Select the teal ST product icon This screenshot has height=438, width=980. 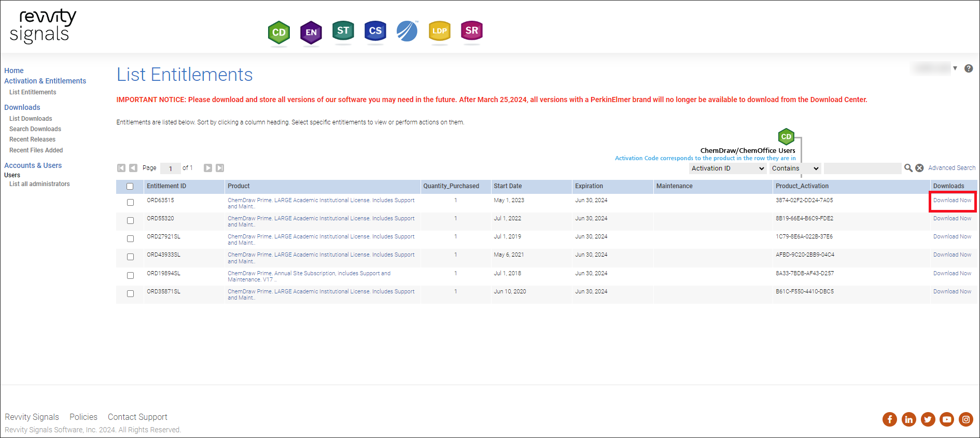pyautogui.click(x=343, y=31)
